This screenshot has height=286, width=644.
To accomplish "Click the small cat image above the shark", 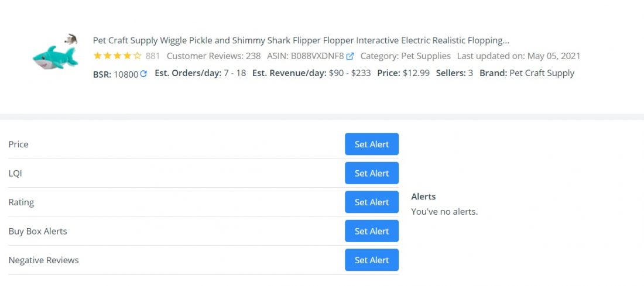I will (71, 39).
